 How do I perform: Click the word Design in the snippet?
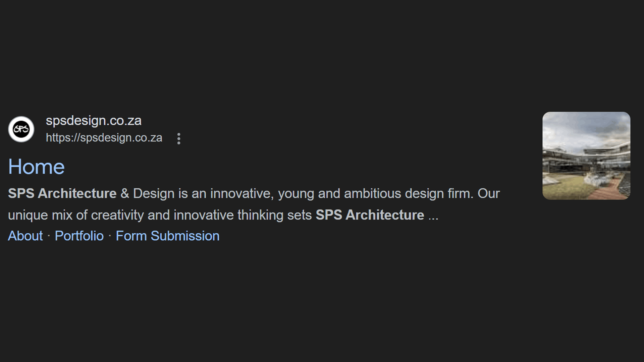coord(154,193)
